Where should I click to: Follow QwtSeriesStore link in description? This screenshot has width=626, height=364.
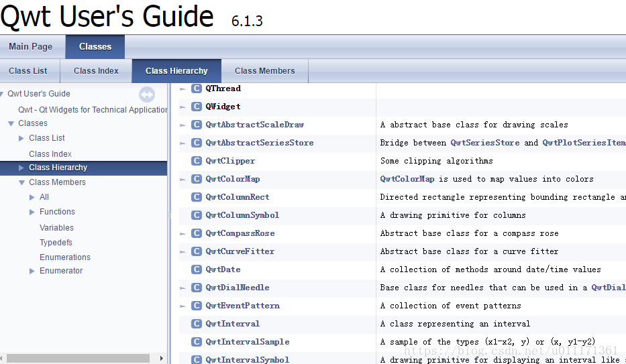pos(485,143)
